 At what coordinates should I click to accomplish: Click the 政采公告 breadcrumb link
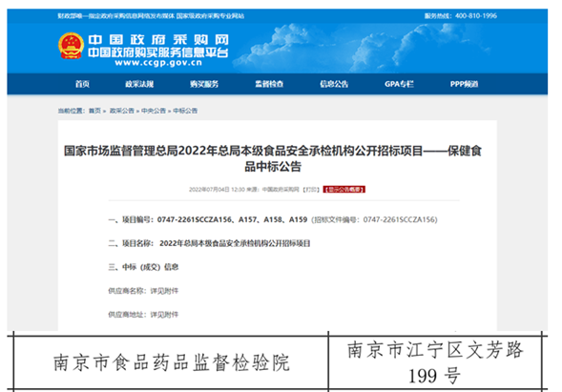(122, 111)
